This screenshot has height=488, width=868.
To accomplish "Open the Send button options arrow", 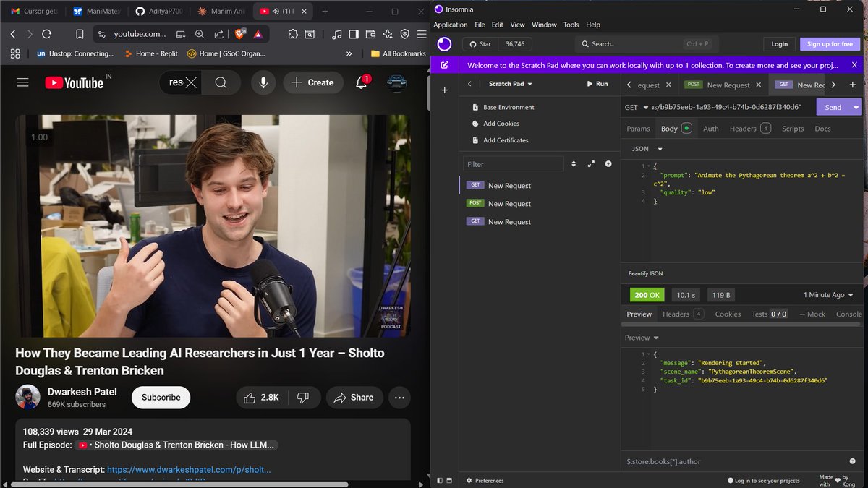I will pyautogui.click(x=856, y=107).
